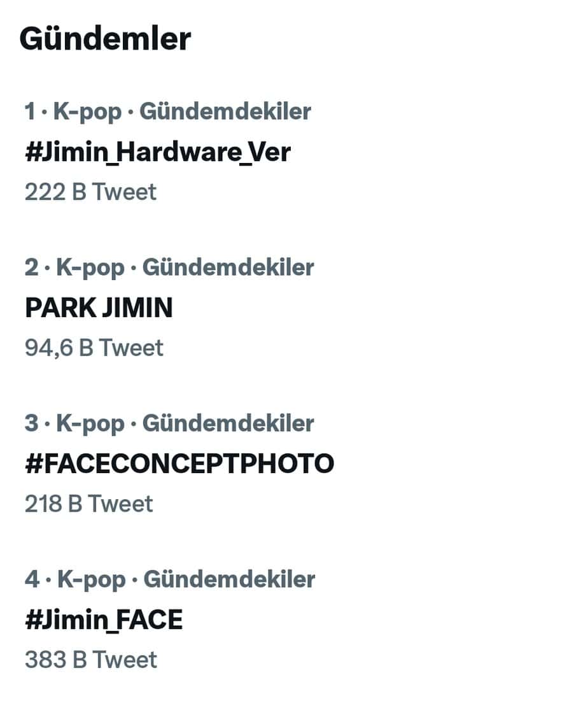The width and height of the screenshot is (588, 708).
Task: Click Gündemdekiler above PARK JIMIN
Action: tap(228, 267)
